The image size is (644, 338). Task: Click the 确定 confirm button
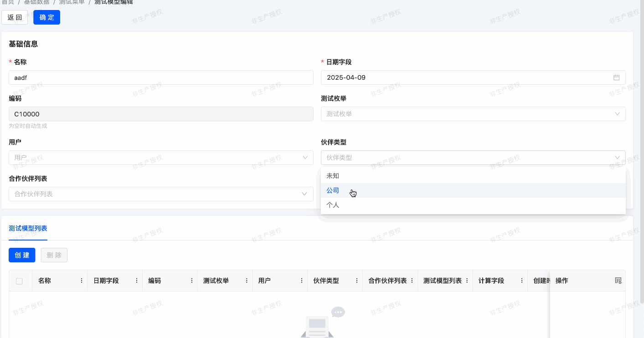46,17
